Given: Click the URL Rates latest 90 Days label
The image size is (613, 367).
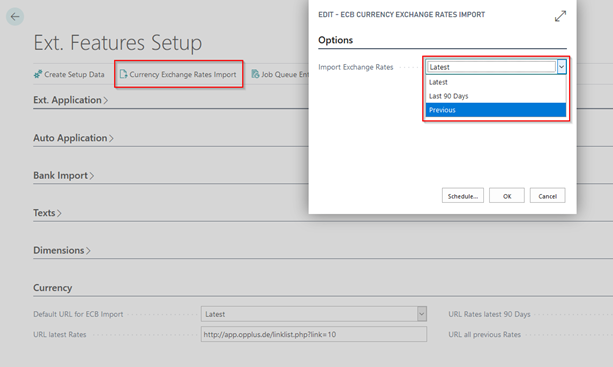Looking at the screenshot, I should (489, 314).
